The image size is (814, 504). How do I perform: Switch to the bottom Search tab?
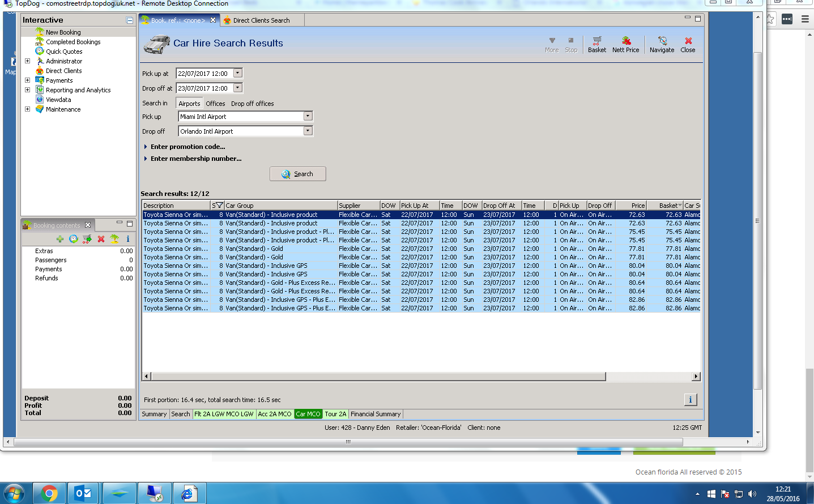pos(181,414)
